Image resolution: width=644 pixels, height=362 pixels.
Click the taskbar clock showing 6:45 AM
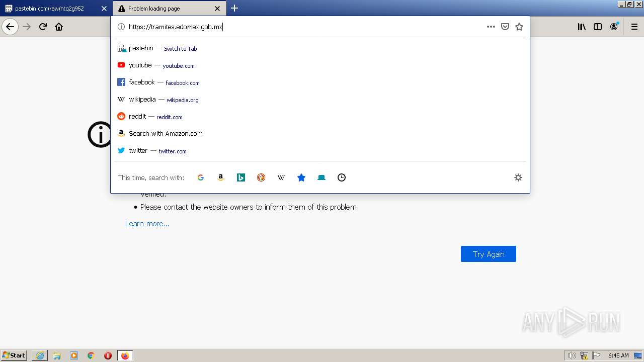[x=618, y=355]
